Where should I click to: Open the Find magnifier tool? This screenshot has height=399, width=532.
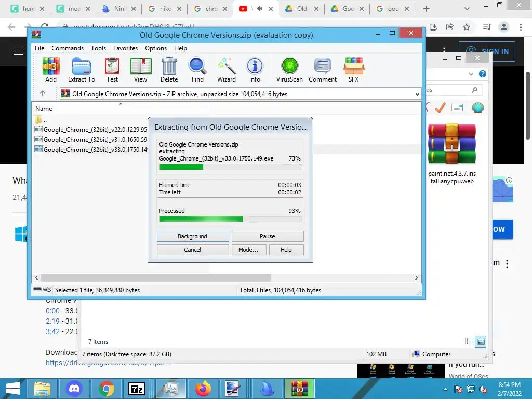point(197,70)
